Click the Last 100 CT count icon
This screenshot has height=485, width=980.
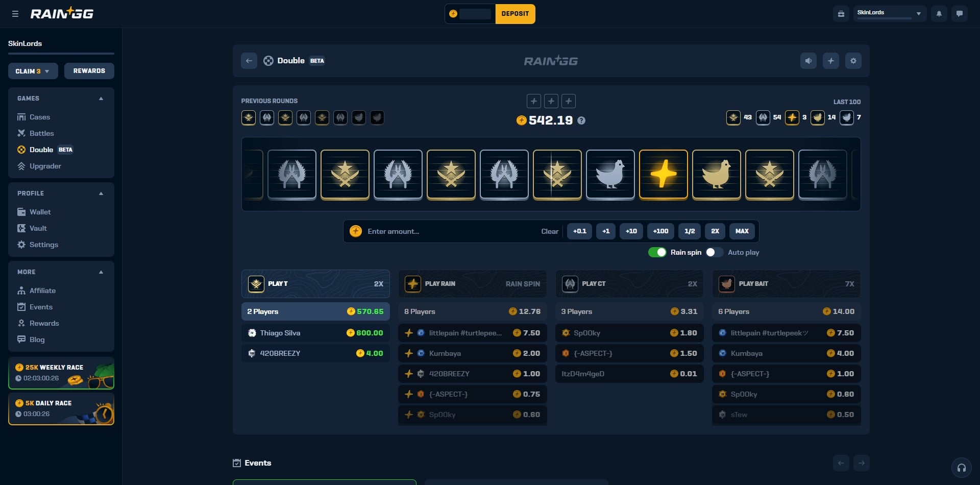(763, 117)
